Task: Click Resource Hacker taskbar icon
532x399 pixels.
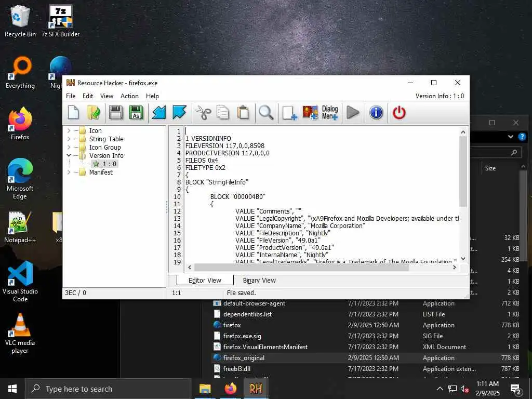Action: coord(256,389)
